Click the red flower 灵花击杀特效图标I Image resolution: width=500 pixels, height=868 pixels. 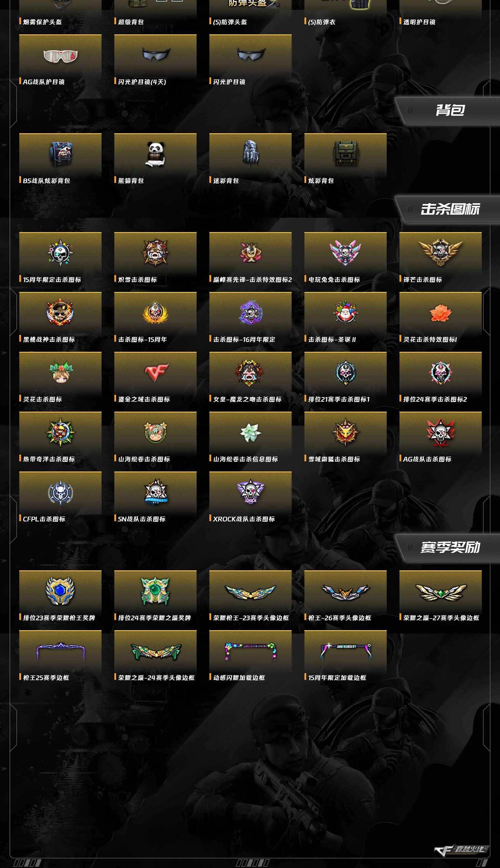pyautogui.click(x=441, y=313)
